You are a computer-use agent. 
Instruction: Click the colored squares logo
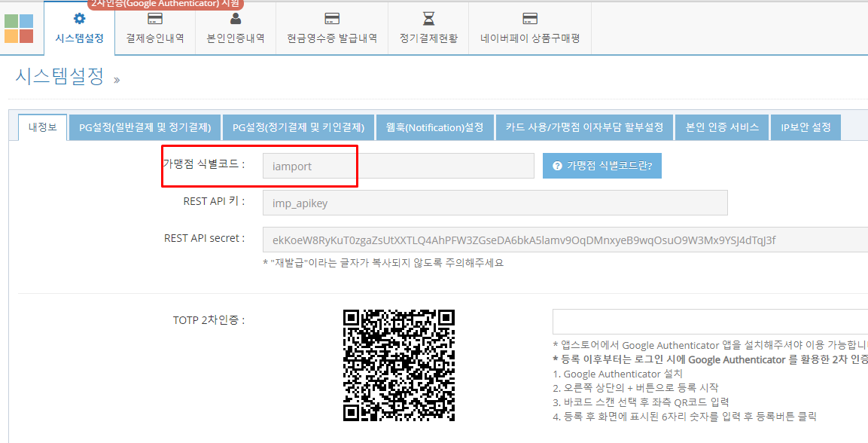19,29
